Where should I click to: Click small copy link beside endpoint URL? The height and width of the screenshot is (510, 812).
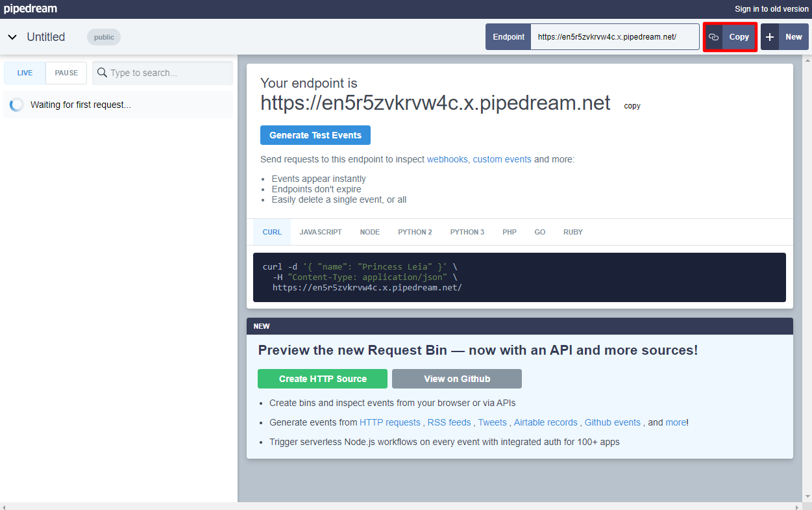click(x=632, y=106)
